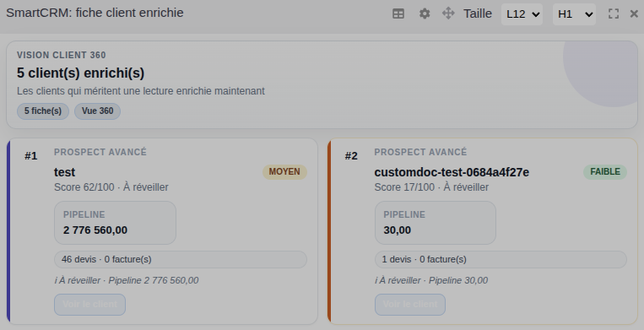The image size is (644, 330).
Task: Click 'Score 62/100 · À réveiller' text
Action: pyautogui.click(x=111, y=187)
